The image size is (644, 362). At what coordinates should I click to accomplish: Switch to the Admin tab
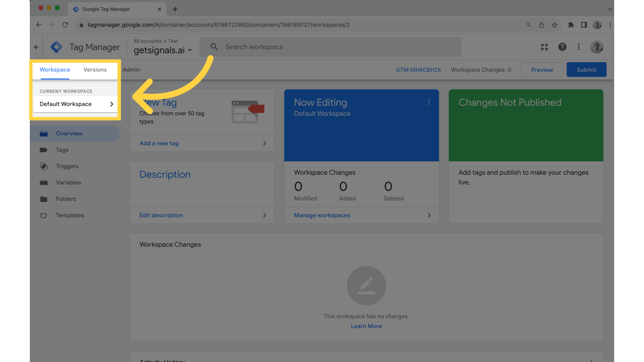point(131,70)
